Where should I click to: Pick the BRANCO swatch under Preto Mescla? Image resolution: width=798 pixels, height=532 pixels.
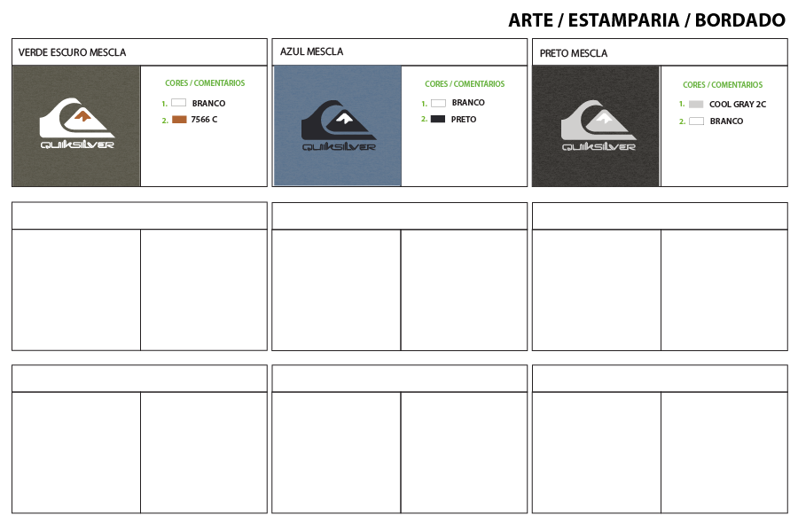(x=696, y=121)
